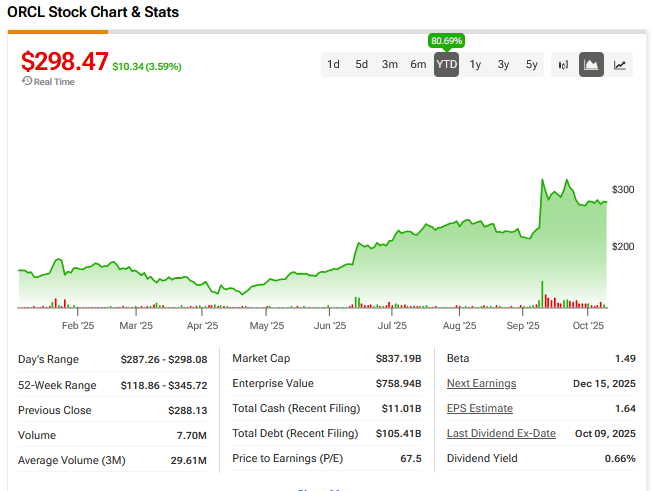Select the area chart type icon
Image resolution: width=652 pixels, height=491 pixels.
click(591, 65)
